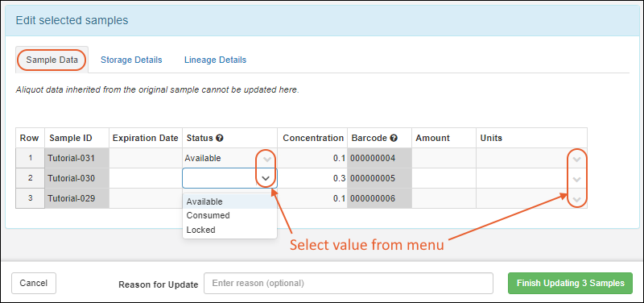The height and width of the screenshot is (303, 644).
Task: Expand Units dropdown for Tutorial-031
Action: [x=576, y=159]
